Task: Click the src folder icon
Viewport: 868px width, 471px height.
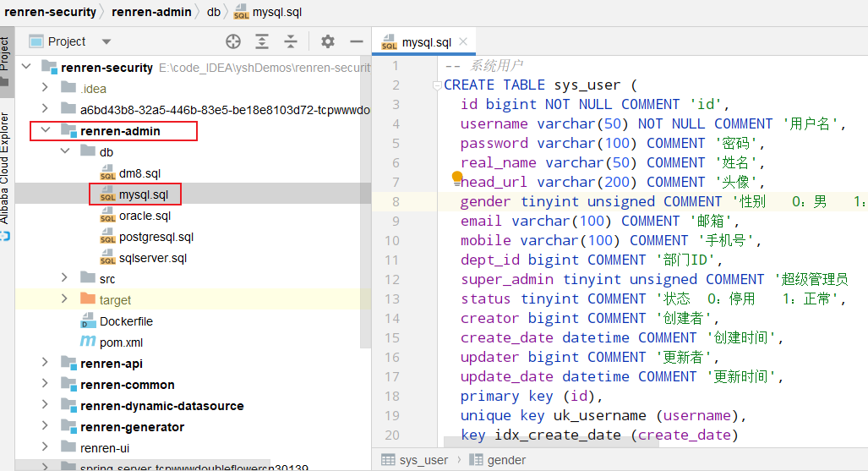Action: [x=87, y=277]
